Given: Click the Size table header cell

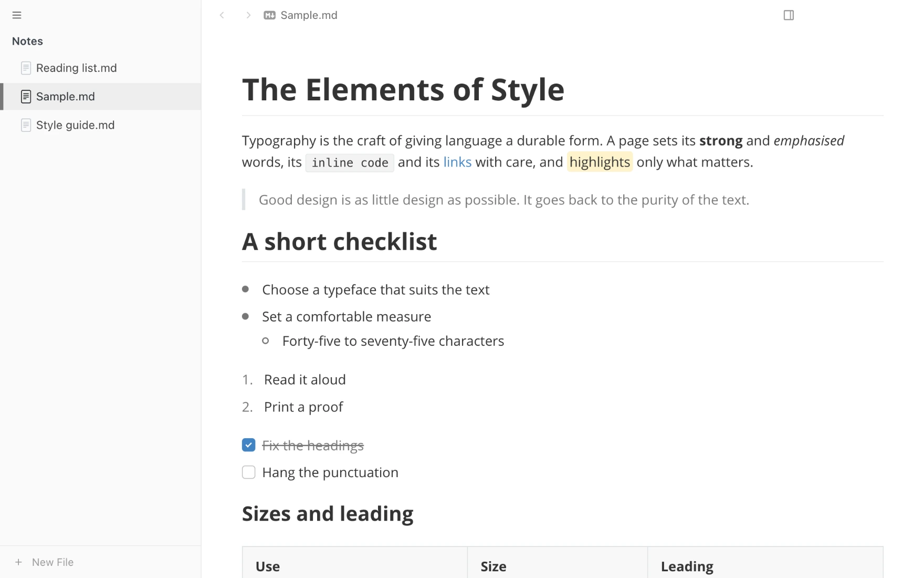Looking at the screenshot, I should click(x=558, y=563).
